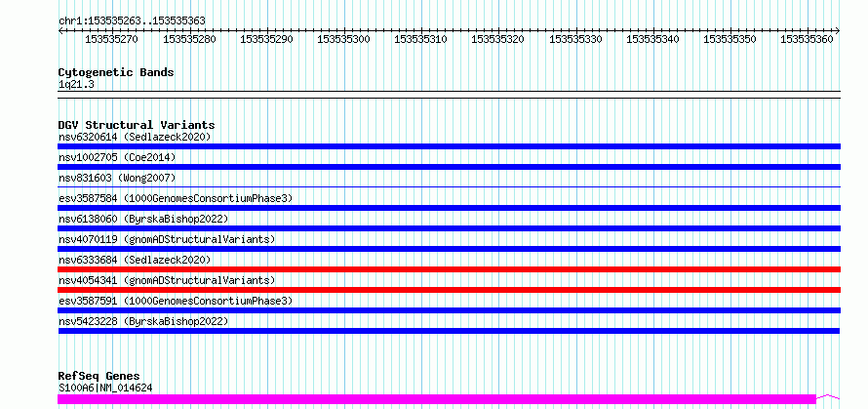Click the blue bar of nsv6320614
The width and height of the screenshot is (868, 409).
[x=449, y=146]
